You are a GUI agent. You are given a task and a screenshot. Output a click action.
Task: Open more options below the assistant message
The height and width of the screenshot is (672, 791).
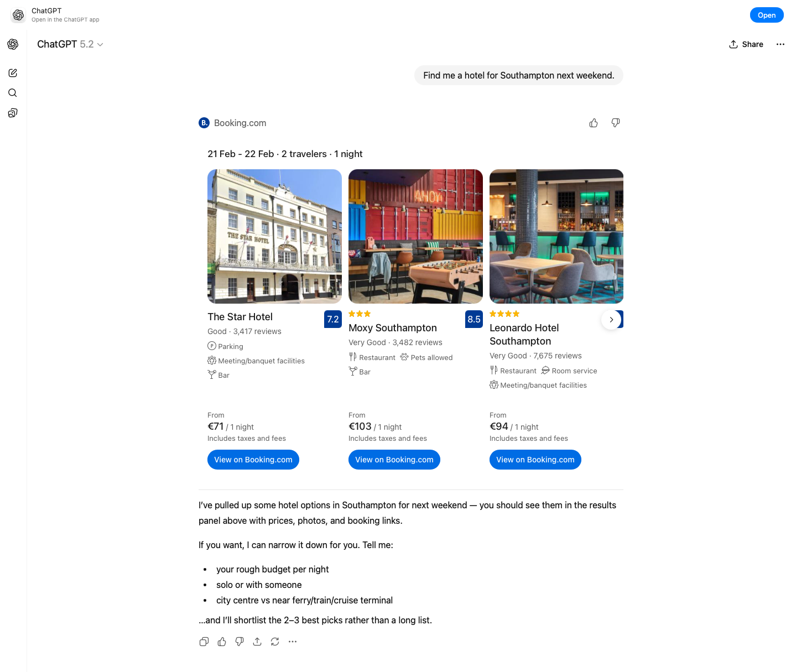pyautogui.click(x=293, y=641)
